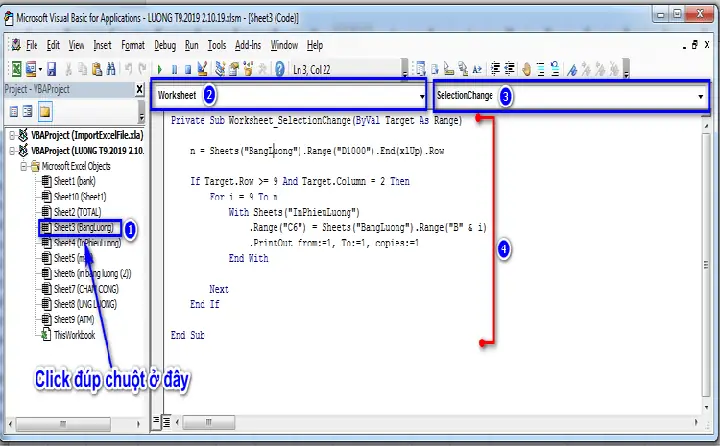Collapse VBAProject (ImportExcelFile.xla) node

[x=12, y=135]
